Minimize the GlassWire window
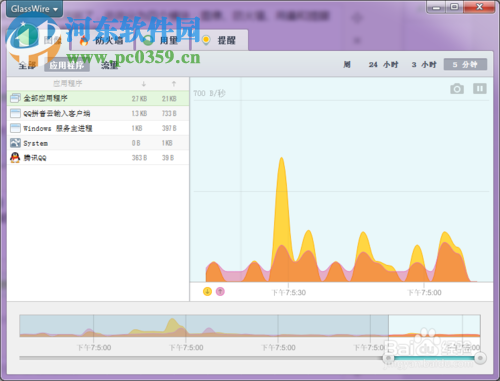 437,7
